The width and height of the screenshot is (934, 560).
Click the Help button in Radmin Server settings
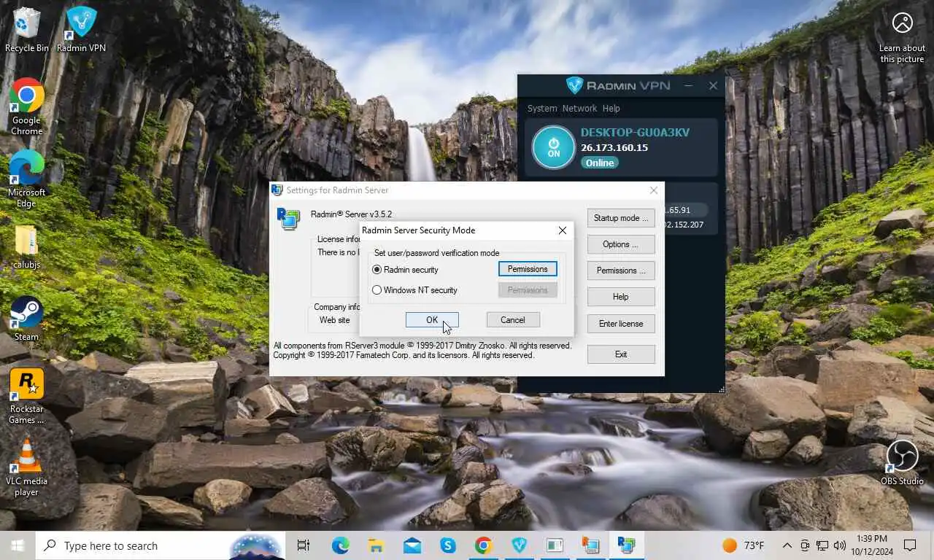pyautogui.click(x=621, y=297)
